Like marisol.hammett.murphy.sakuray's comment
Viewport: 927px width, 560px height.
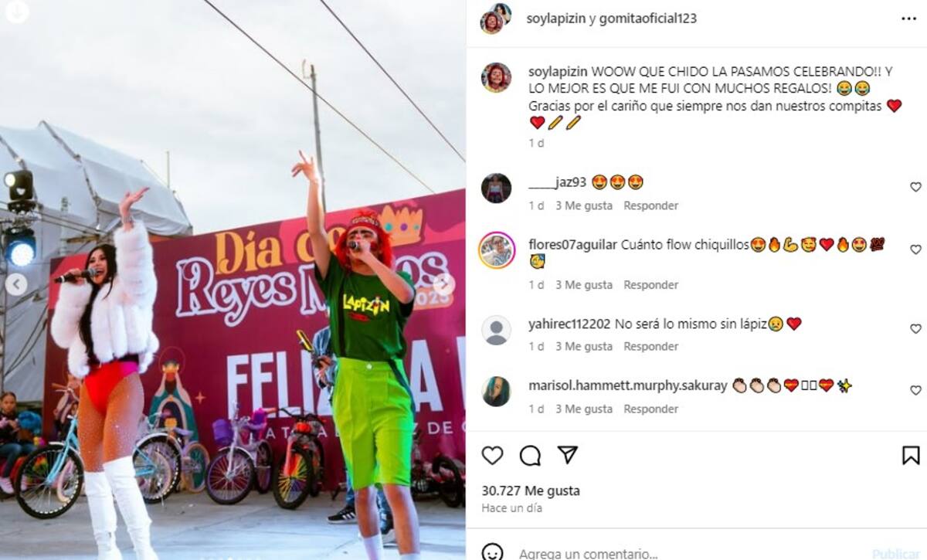915,391
